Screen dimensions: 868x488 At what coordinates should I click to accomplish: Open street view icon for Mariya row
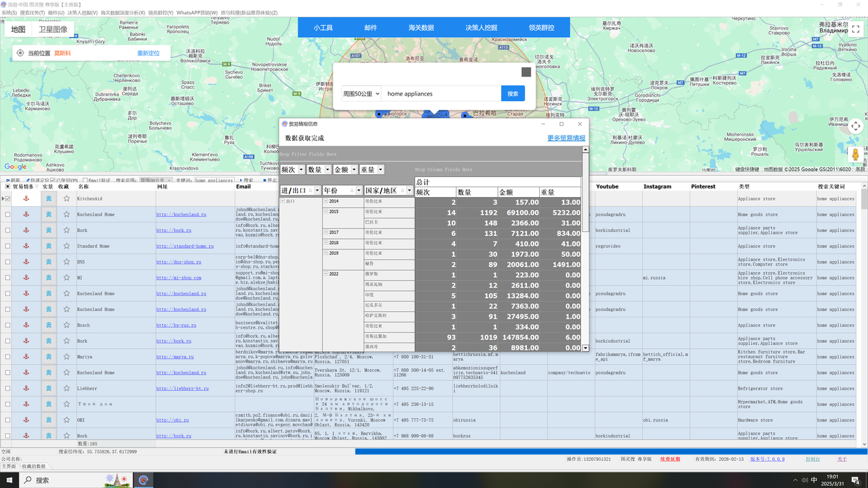pos(48,357)
